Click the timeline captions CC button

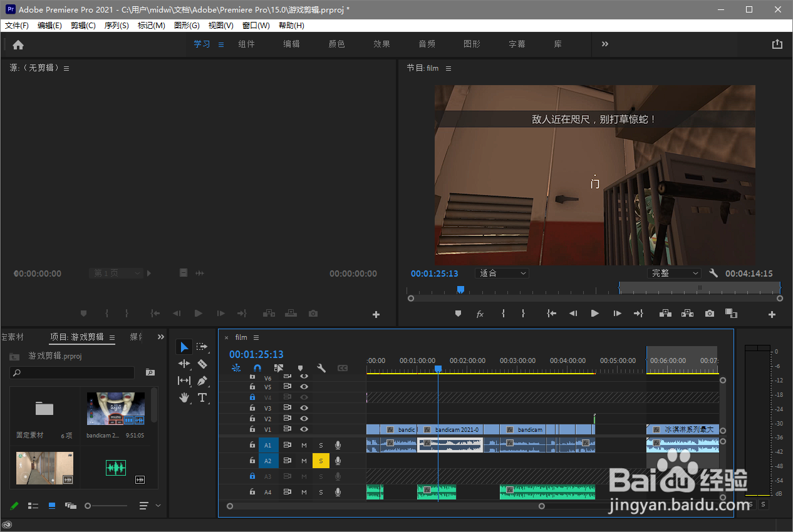[x=343, y=369]
